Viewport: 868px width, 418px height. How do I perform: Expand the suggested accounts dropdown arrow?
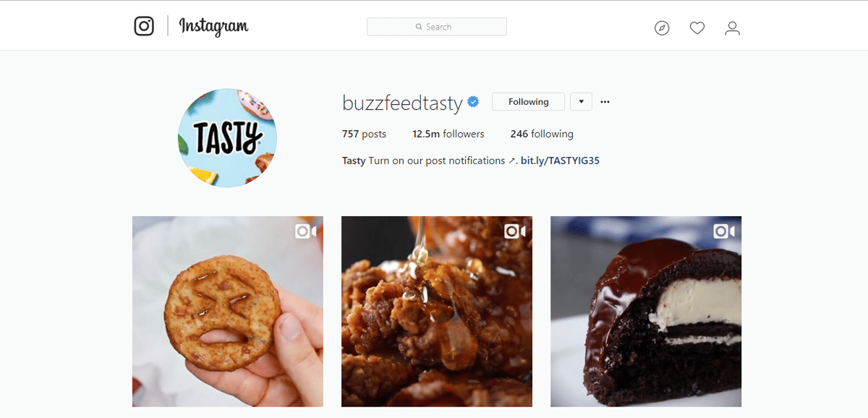pyautogui.click(x=581, y=102)
